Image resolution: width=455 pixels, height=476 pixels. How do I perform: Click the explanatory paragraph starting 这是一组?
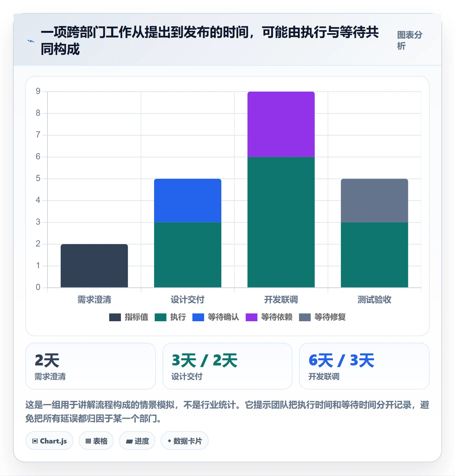227,412
